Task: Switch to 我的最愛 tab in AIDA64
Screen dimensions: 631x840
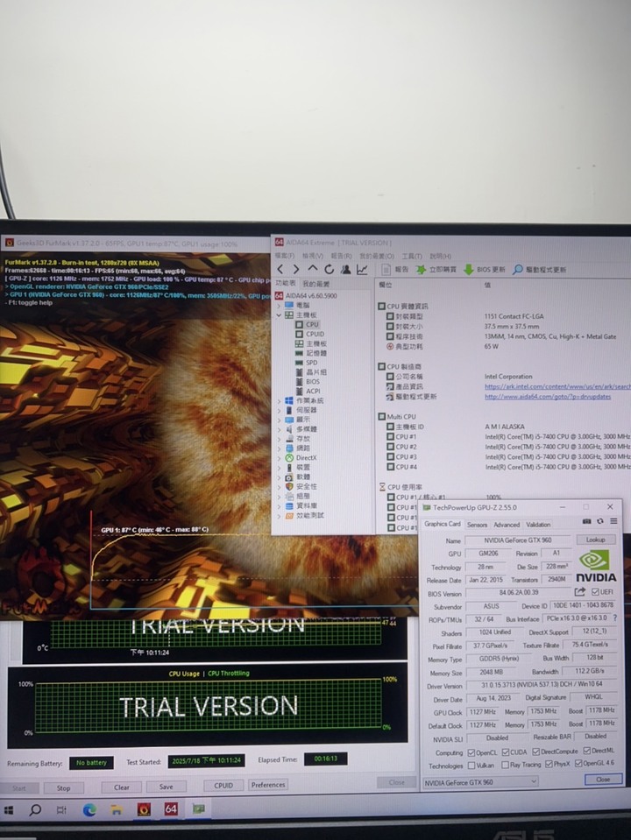Action: click(316, 284)
